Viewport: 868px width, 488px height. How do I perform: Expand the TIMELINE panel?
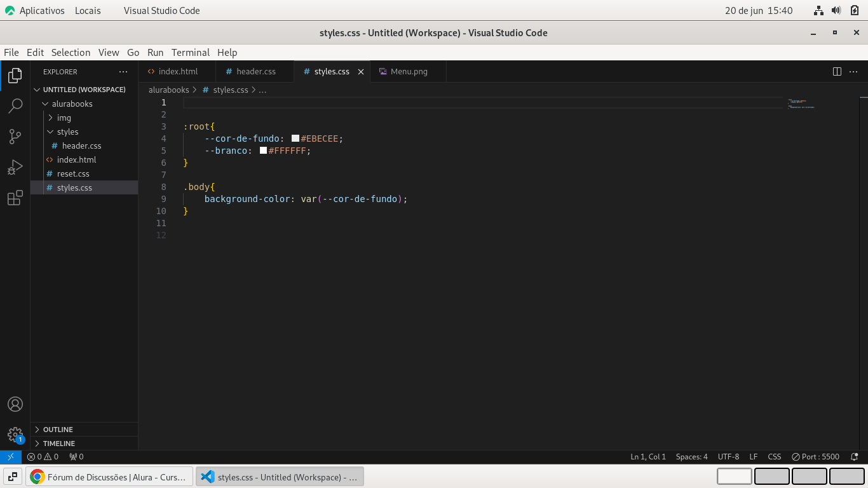[x=84, y=444]
